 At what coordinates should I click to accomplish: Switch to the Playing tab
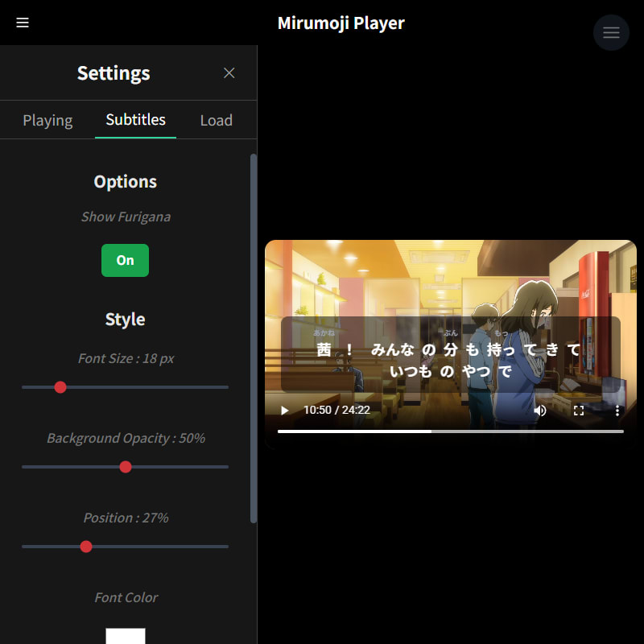click(47, 120)
